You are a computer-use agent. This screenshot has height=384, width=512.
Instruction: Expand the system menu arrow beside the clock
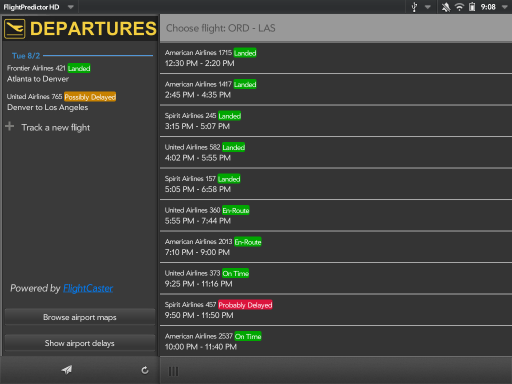coord(505,7)
